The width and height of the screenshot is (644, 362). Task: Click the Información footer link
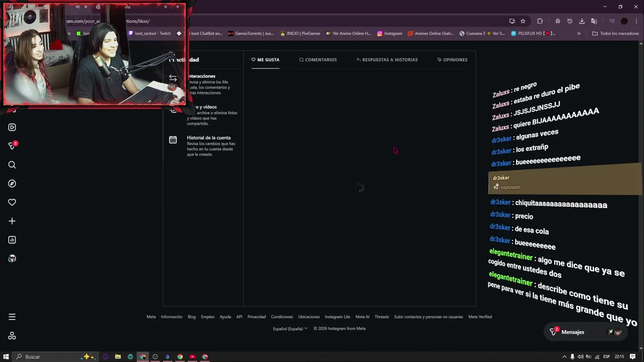(x=172, y=317)
